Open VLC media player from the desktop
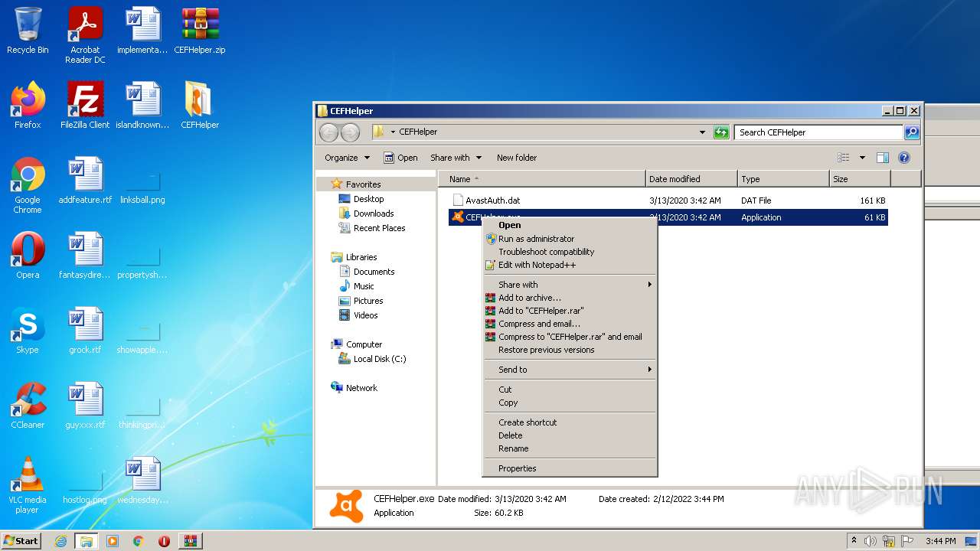The width and height of the screenshot is (980, 551). click(28, 485)
